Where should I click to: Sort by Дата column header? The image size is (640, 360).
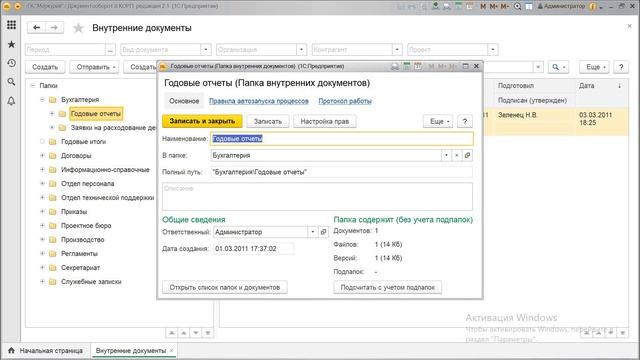pos(600,86)
